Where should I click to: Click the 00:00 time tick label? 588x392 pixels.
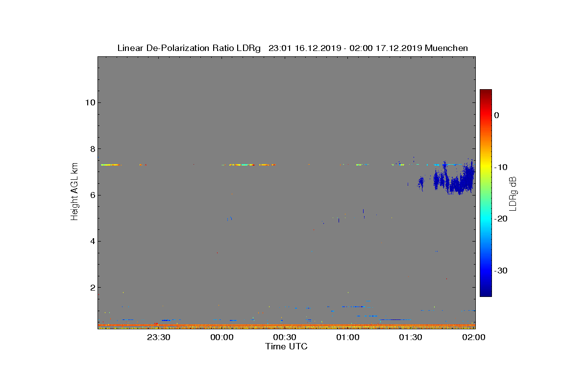(x=221, y=337)
